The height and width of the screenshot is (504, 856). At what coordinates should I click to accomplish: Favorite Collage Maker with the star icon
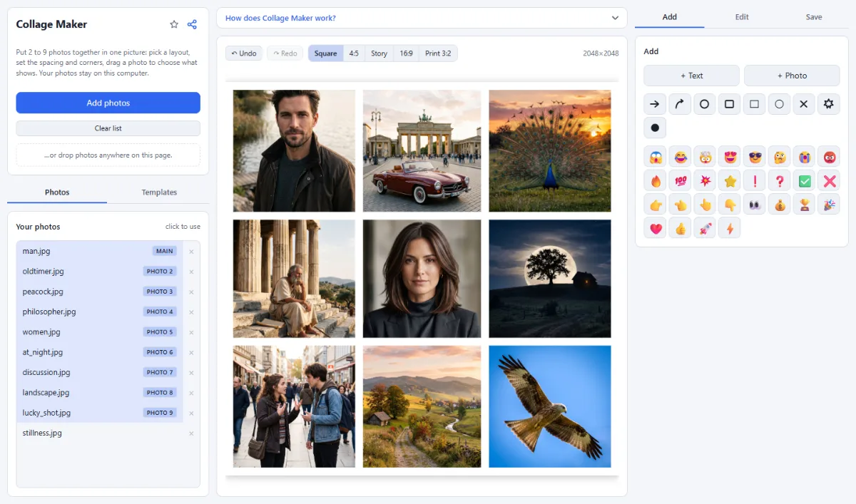click(x=174, y=24)
